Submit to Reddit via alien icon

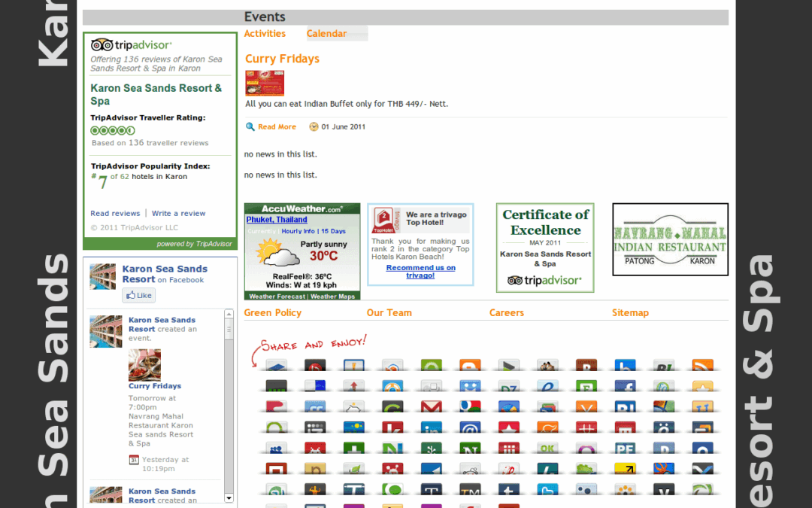pos(470,469)
